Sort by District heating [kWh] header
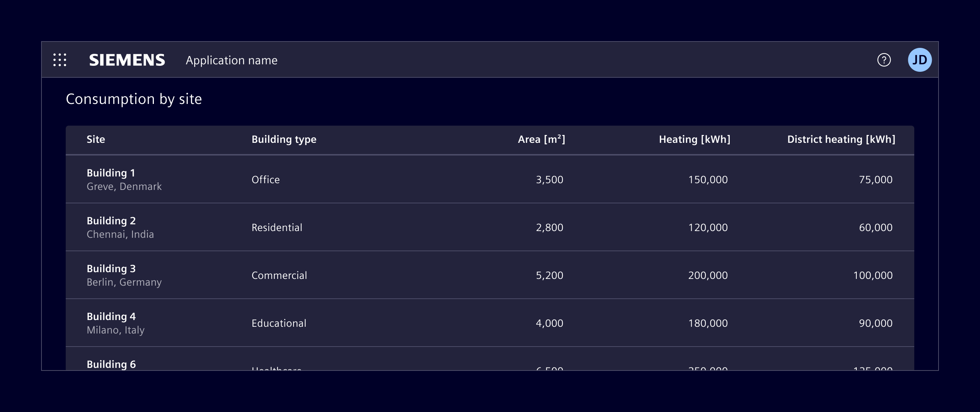 point(841,139)
